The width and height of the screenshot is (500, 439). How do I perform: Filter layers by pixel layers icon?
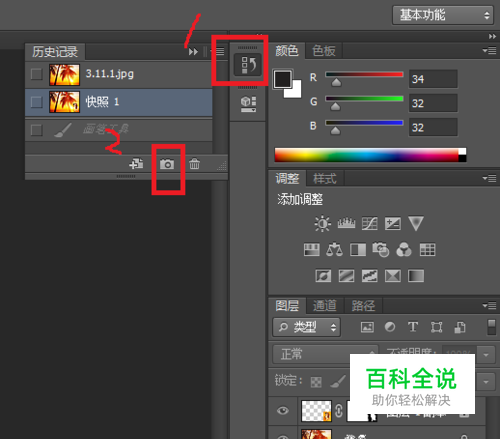click(x=367, y=327)
